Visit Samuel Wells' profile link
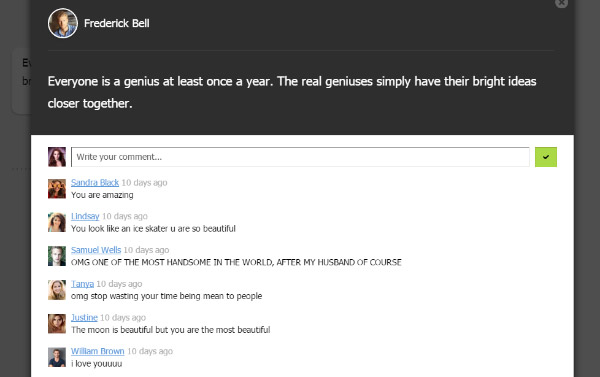The width and height of the screenshot is (600, 377). (96, 250)
